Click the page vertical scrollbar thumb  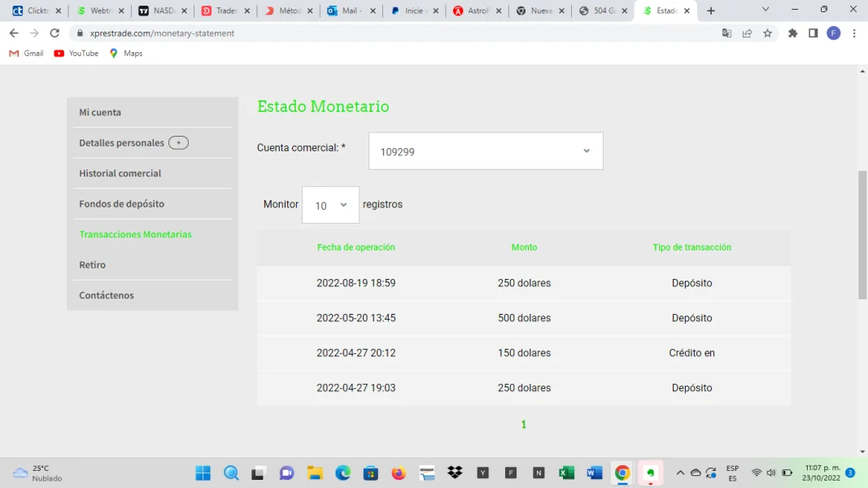(x=862, y=235)
